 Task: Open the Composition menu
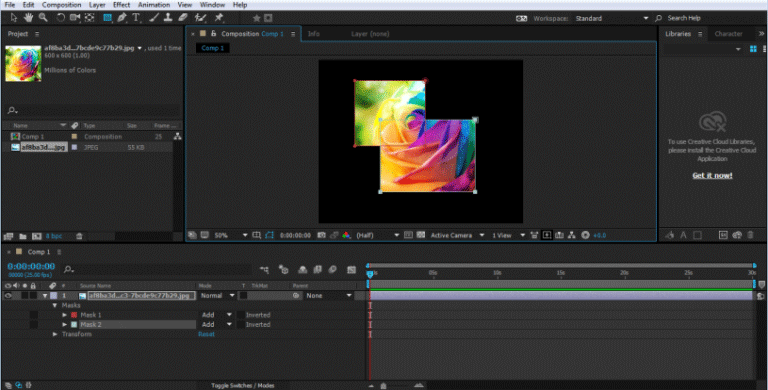coord(61,4)
